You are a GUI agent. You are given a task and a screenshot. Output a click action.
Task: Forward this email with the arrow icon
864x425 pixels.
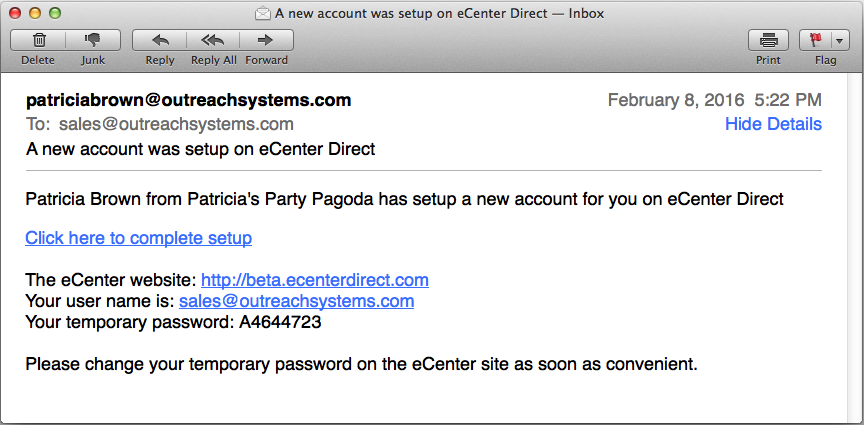pyautogui.click(x=266, y=40)
